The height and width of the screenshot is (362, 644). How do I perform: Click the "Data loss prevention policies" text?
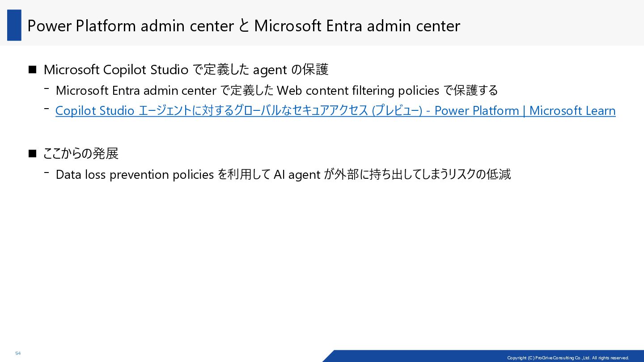pos(135,175)
